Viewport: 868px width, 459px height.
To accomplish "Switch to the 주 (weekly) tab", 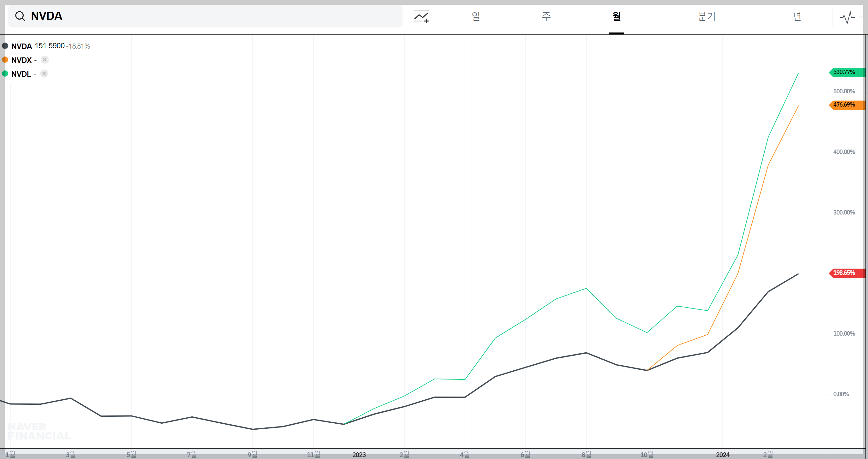I will point(546,16).
